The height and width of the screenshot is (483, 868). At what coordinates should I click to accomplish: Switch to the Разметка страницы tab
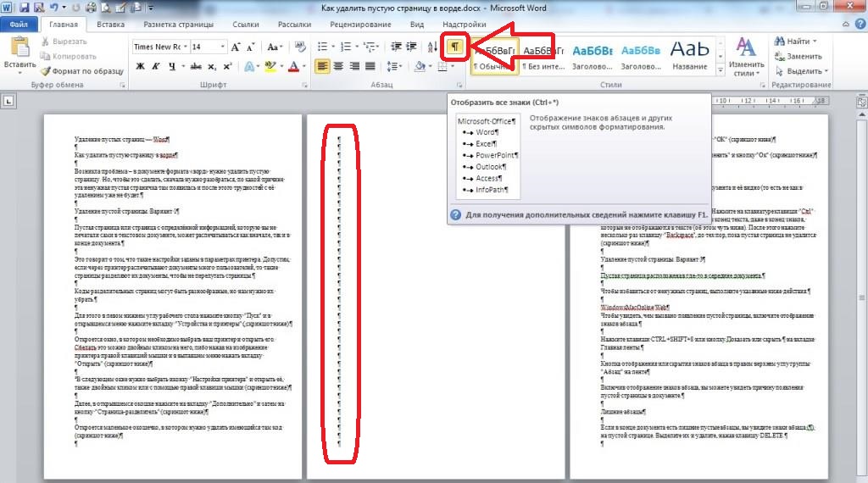coord(178,25)
